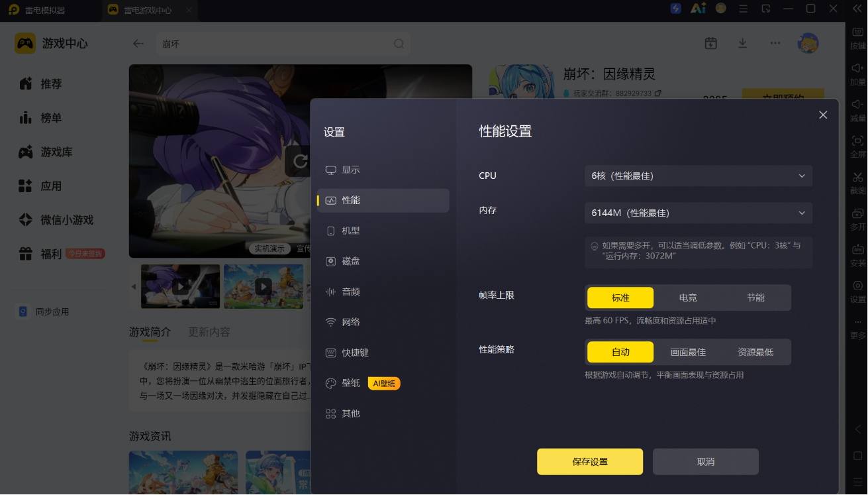Open 性能 settings section

pos(383,200)
